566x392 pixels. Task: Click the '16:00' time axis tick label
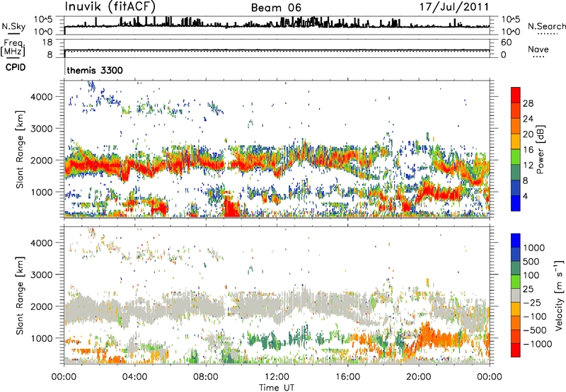click(347, 377)
